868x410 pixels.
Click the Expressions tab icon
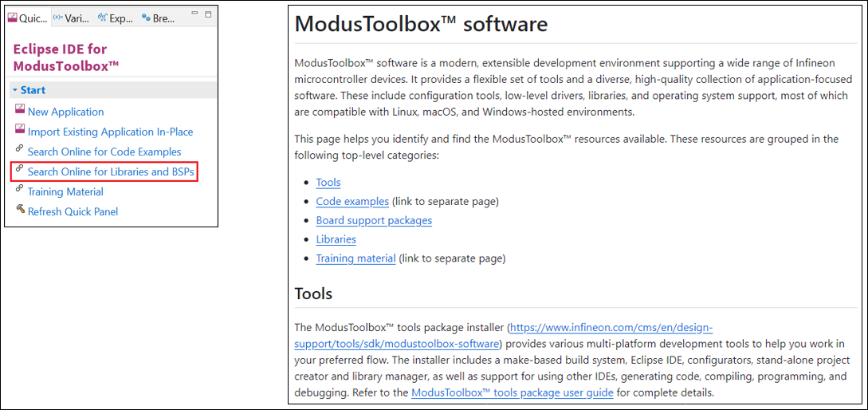[102, 18]
